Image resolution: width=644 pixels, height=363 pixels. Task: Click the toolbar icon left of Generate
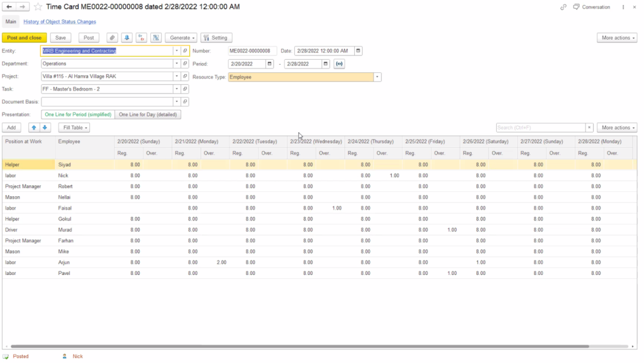(x=156, y=38)
